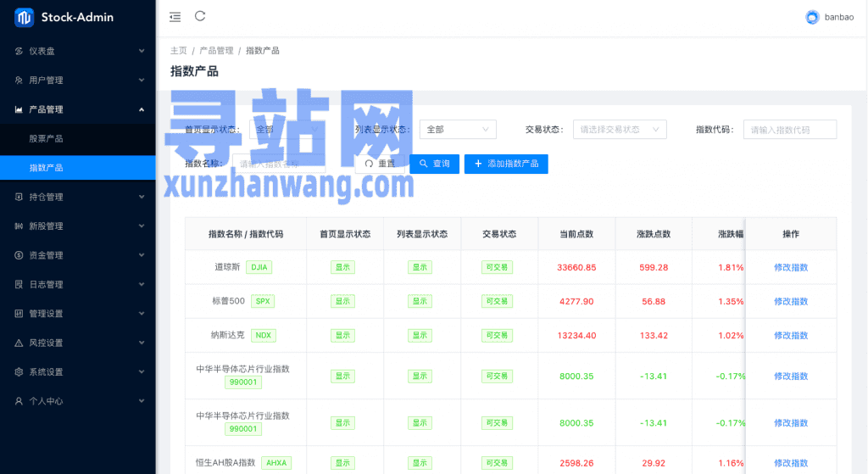Click the 管理设置 sidebar icon
Screen dimensions: 868x474
click(x=19, y=314)
